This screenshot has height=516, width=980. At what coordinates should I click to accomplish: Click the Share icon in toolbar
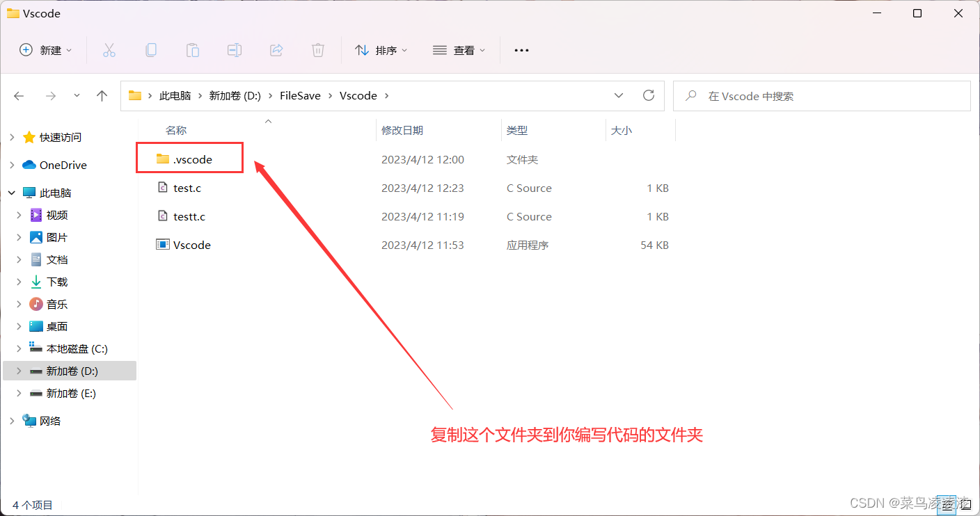(276, 50)
